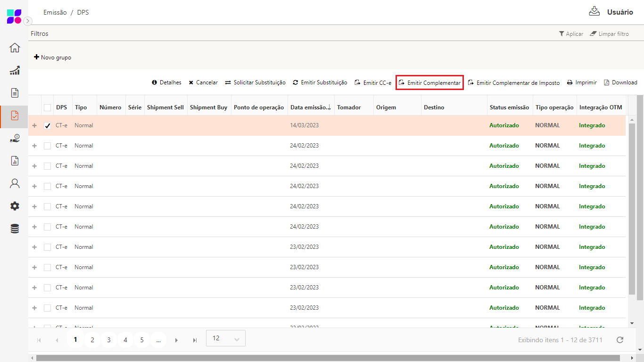Open the growth chart sidebar icon
Image resolution: width=644 pixels, height=362 pixels.
pos(15,70)
